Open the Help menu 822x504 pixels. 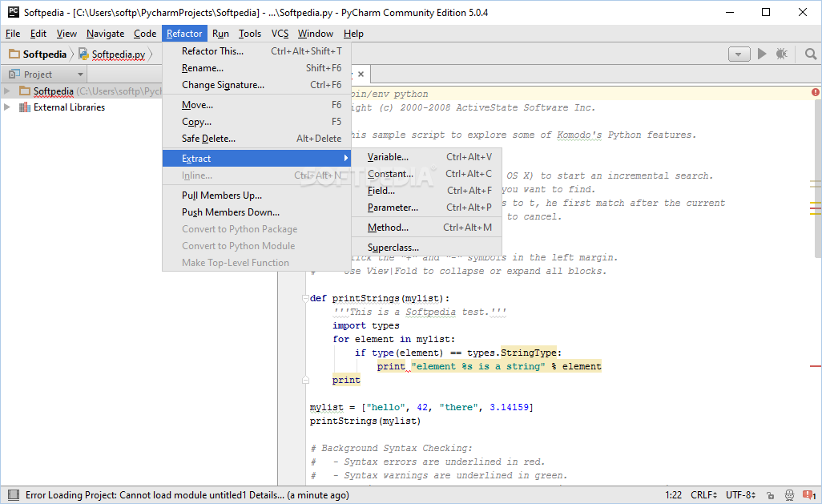[353, 34]
